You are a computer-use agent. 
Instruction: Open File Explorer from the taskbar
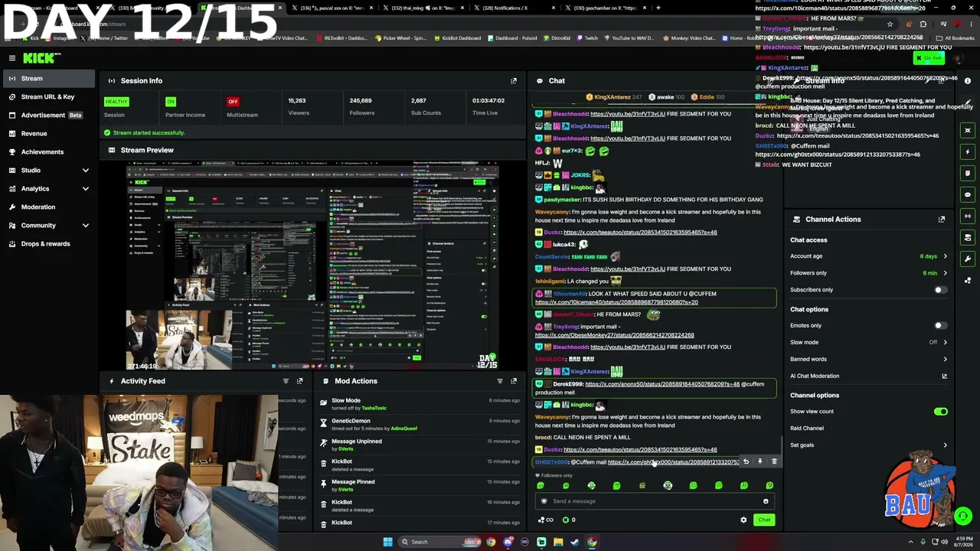click(x=558, y=542)
